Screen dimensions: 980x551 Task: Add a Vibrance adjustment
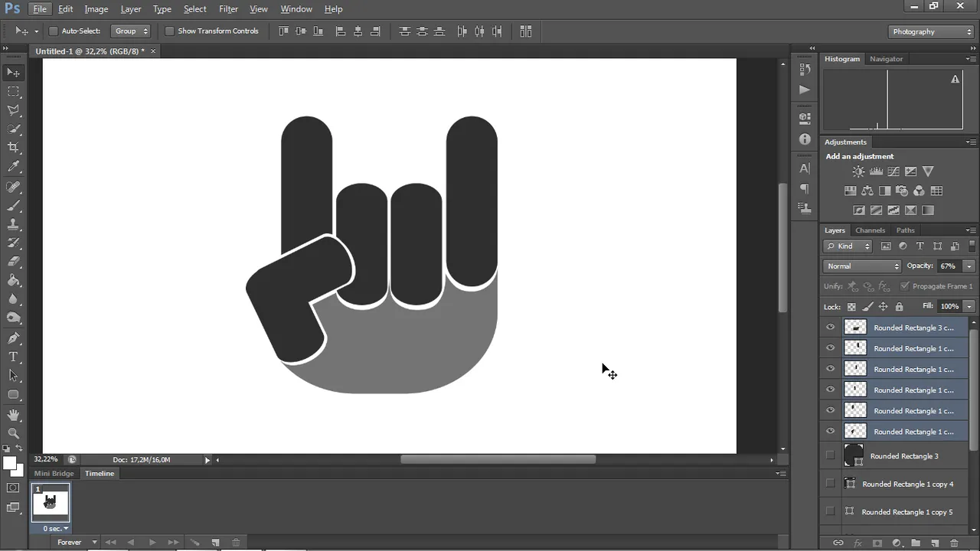[928, 171]
